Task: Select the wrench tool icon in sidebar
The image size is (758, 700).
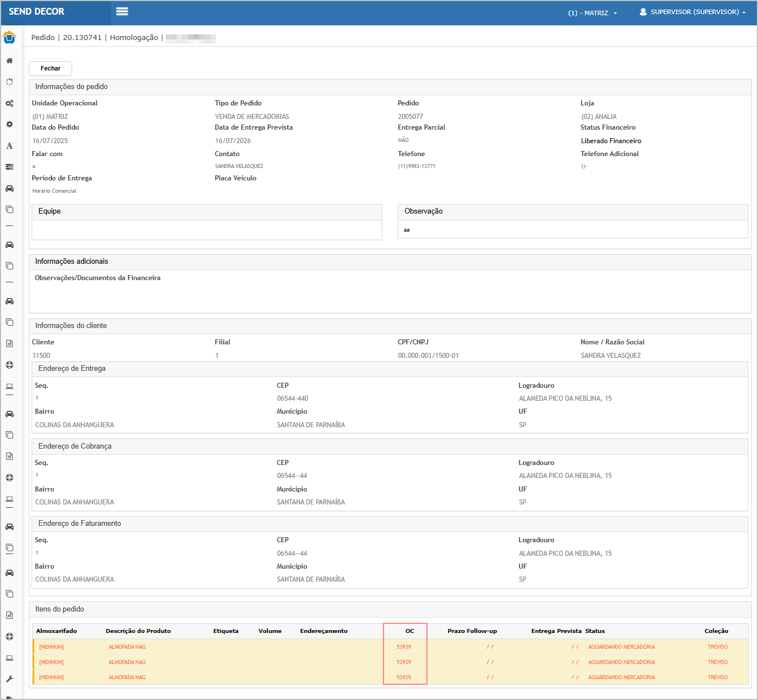Action: coord(10,679)
